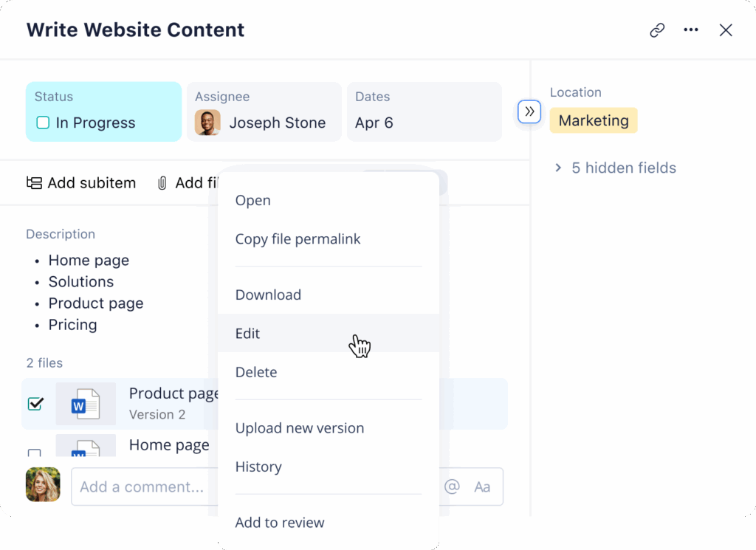Viewport: 756px width, 550px height.
Task: Uncheck the Product page file checkbox
Action: point(35,404)
